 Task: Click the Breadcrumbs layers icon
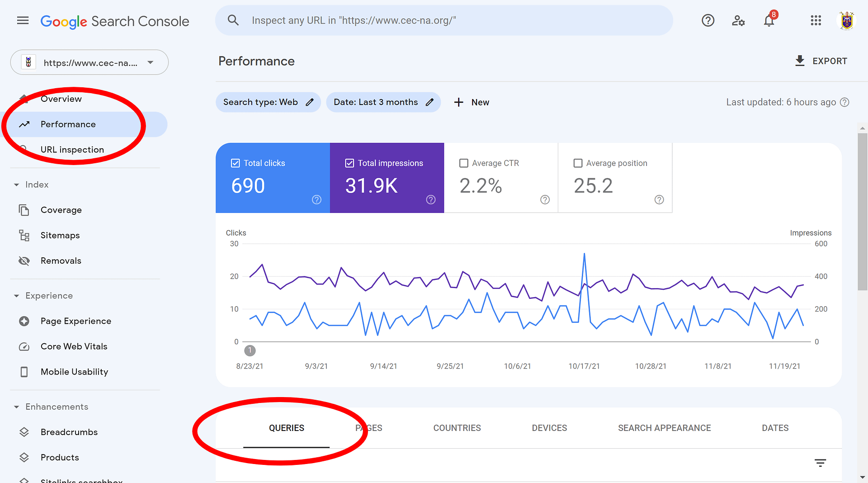pyautogui.click(x=24, y=432)
